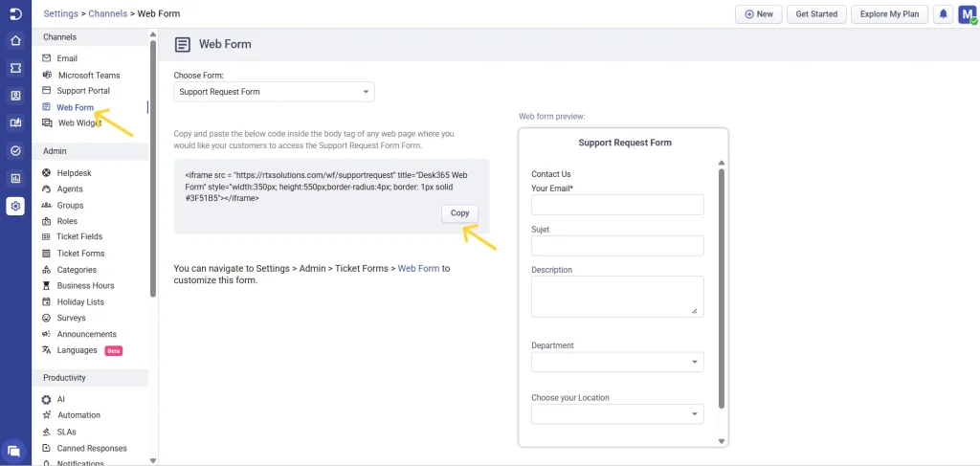Open the reports chart icon in left rail
Screen dimensions: 980x466
[15, 178]
